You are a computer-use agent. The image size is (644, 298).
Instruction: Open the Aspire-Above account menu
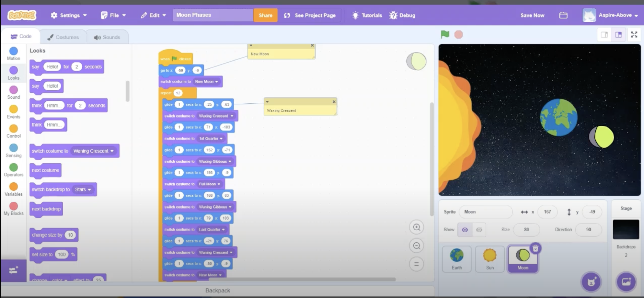tap(610, 15)
